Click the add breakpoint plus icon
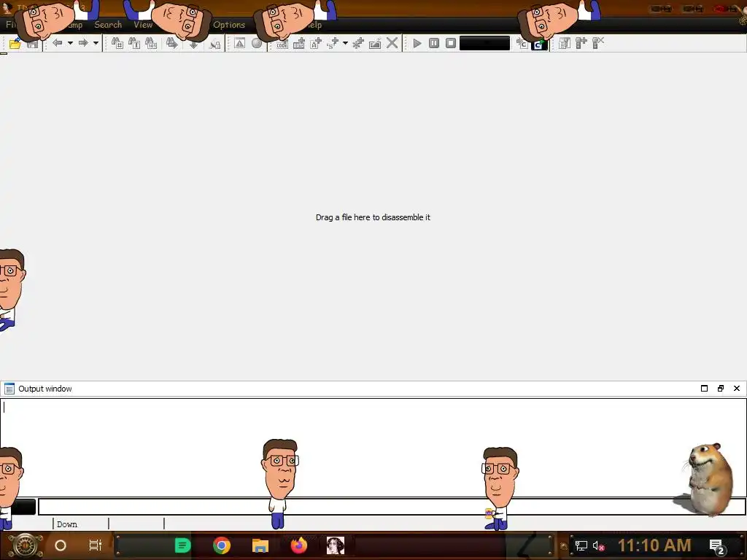 coord(581,43)
